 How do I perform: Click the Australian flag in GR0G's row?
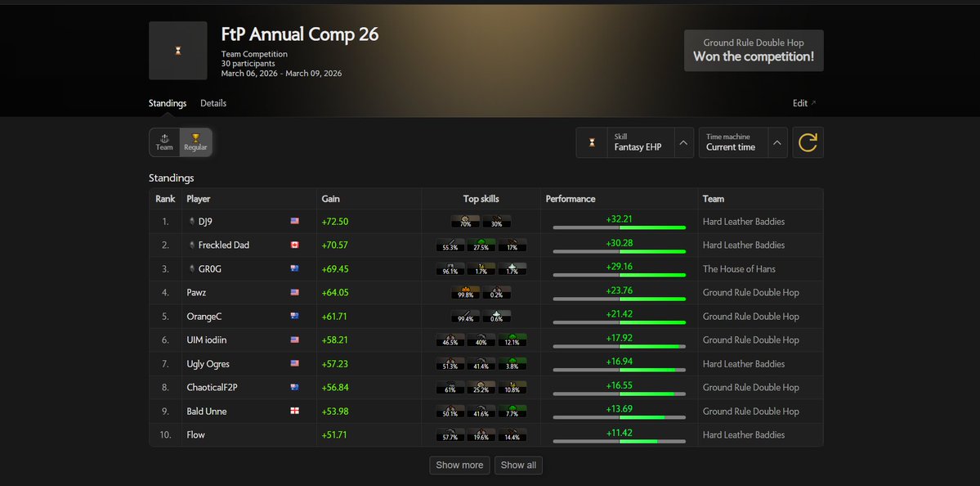(x=294, y=269)
